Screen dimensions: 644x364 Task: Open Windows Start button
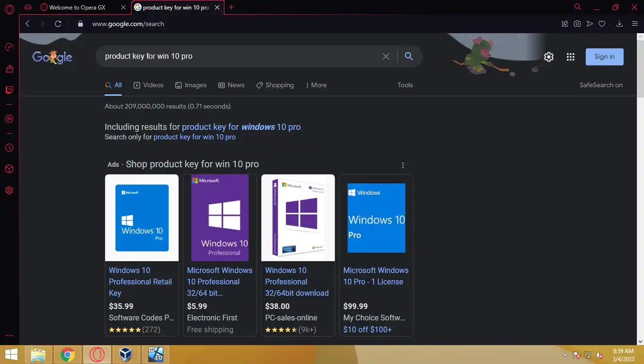coord(11,355)
